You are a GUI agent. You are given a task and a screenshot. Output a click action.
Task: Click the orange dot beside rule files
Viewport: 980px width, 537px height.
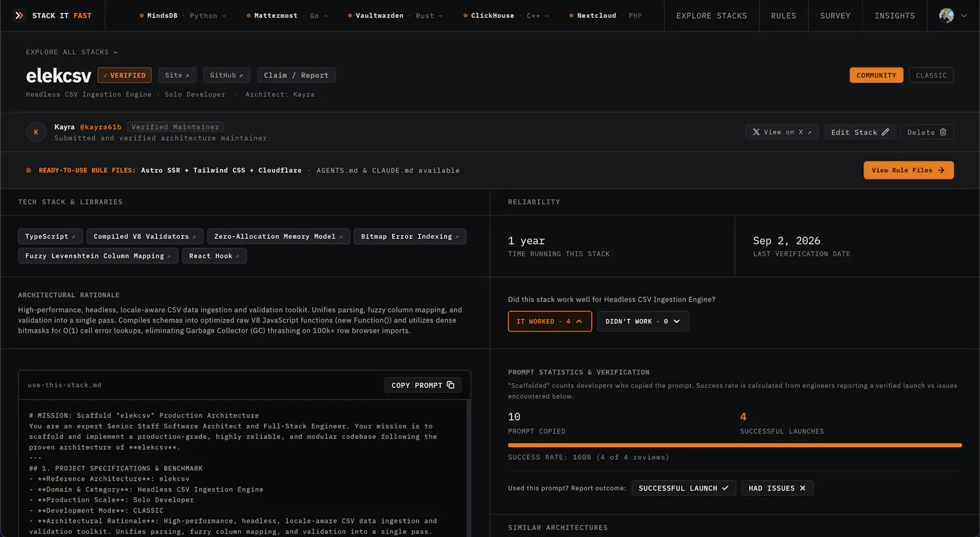[28, 170]
